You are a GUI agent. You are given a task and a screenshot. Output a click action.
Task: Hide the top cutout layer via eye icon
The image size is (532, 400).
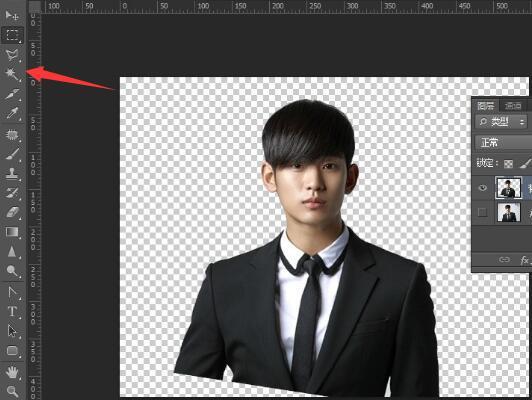[483, 188]
